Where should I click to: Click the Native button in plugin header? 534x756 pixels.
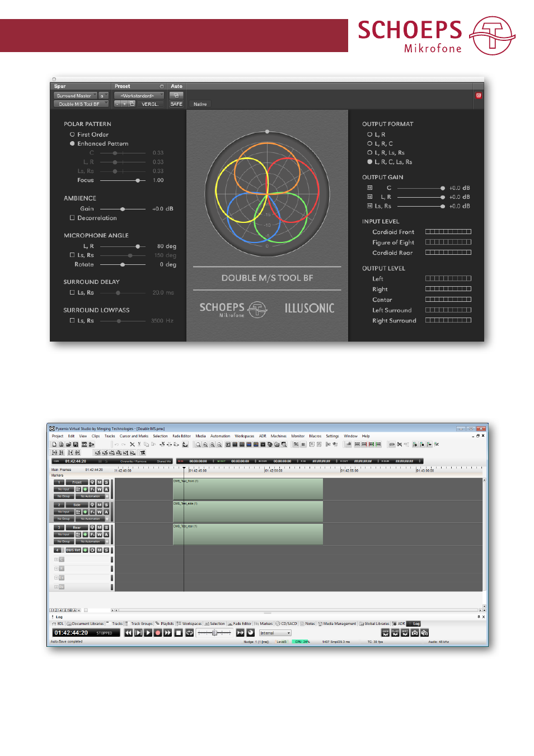200,104
